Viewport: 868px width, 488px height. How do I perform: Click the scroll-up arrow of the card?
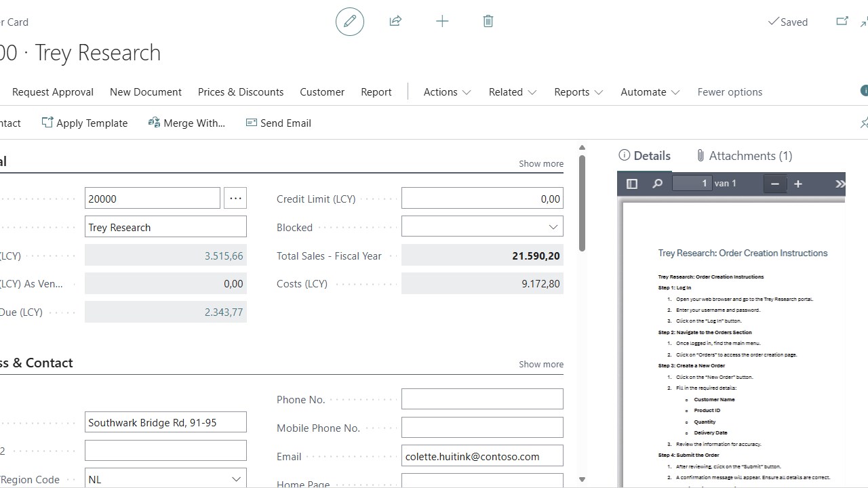[x=582, y=148]
